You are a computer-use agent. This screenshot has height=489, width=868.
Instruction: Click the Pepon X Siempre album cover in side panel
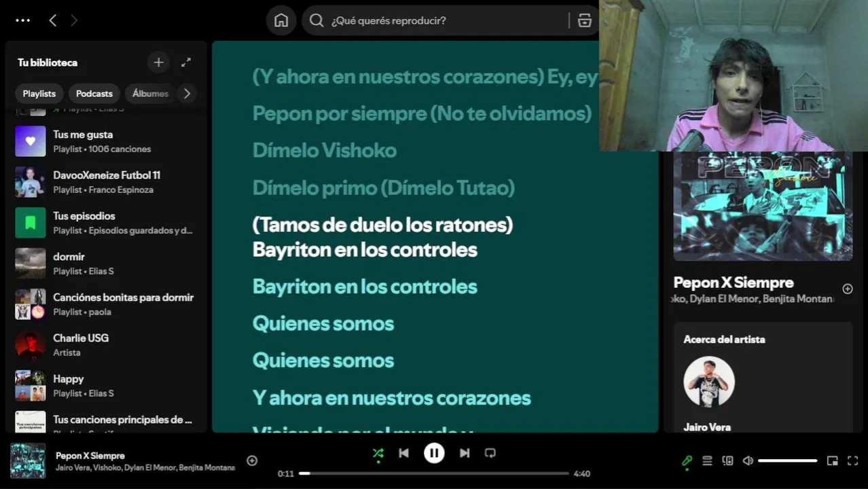point(763,206)
